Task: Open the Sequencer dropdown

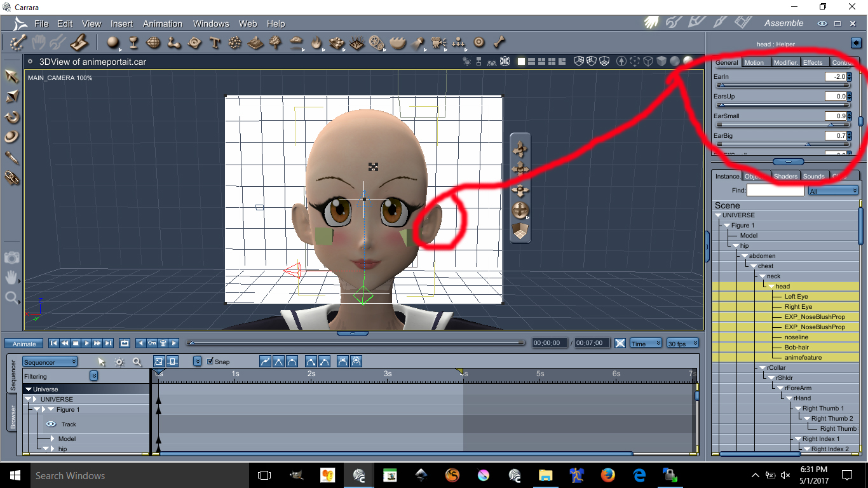Action: pyautogui.click(x=50, y=362)
